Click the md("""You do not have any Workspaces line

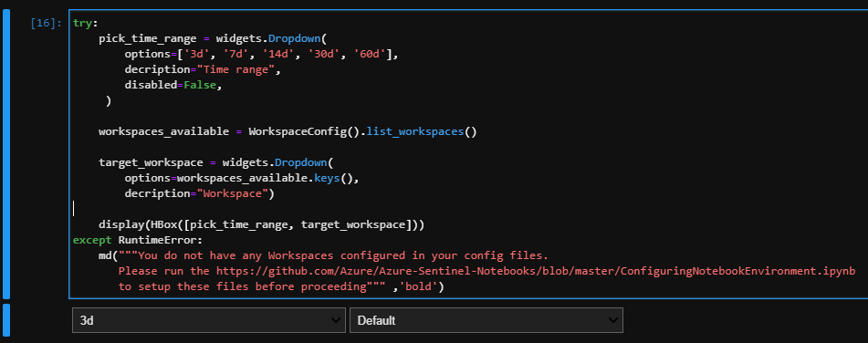pyautogui.click(x=323, y=255)
